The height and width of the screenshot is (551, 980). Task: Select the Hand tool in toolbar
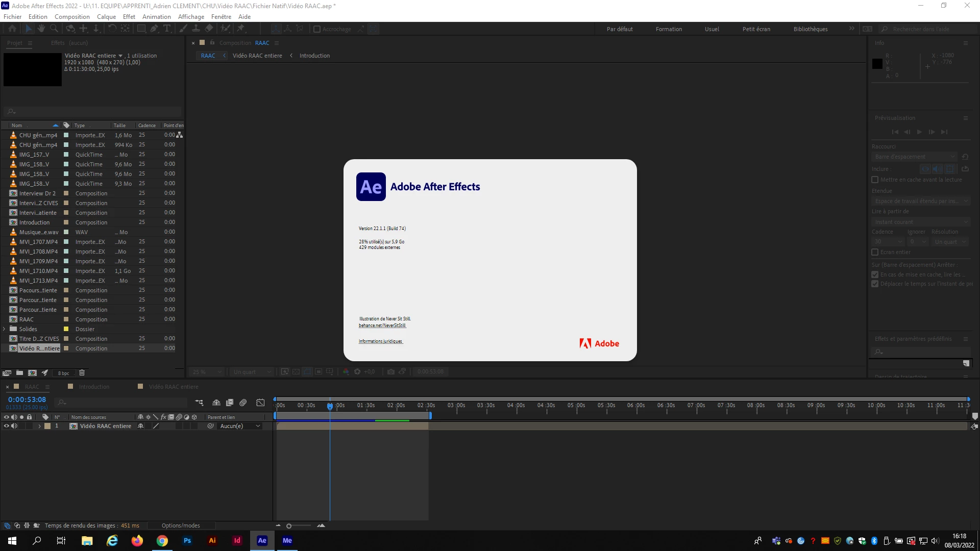[x=41, y=29]
